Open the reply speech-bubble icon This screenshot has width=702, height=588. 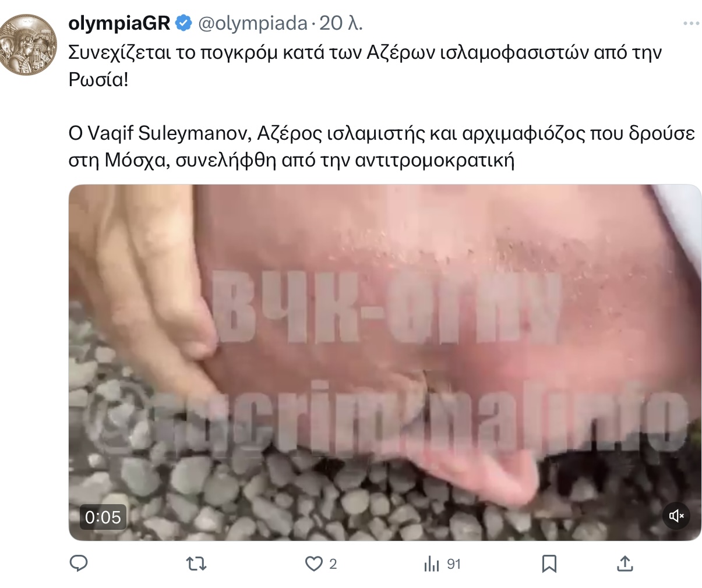(79, 564)
